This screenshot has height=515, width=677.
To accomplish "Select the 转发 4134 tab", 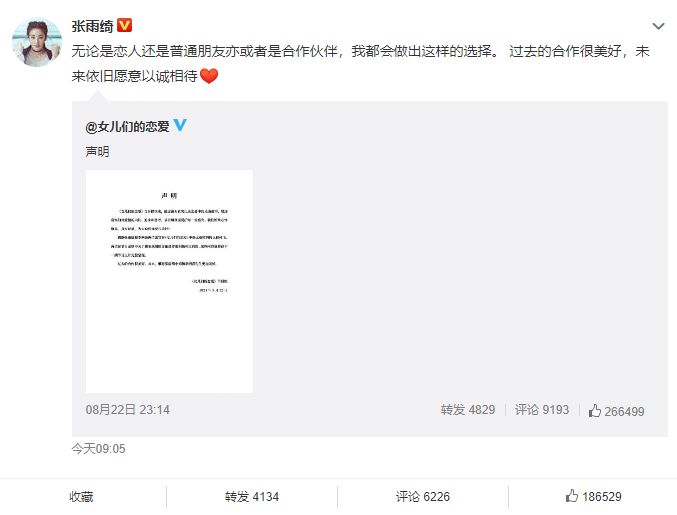I will [x=252, y=497].
